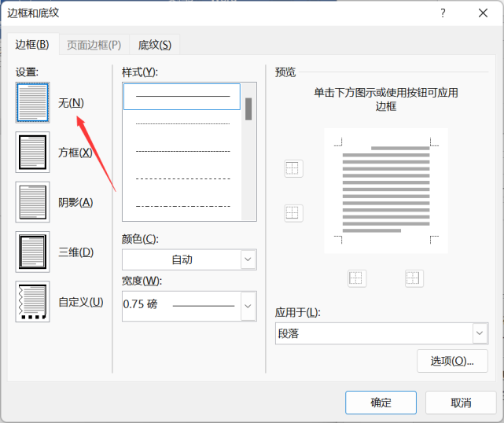The image size is (504, 423).
Task: Expand the color dropdown arrow
Action: coord(248,259)
